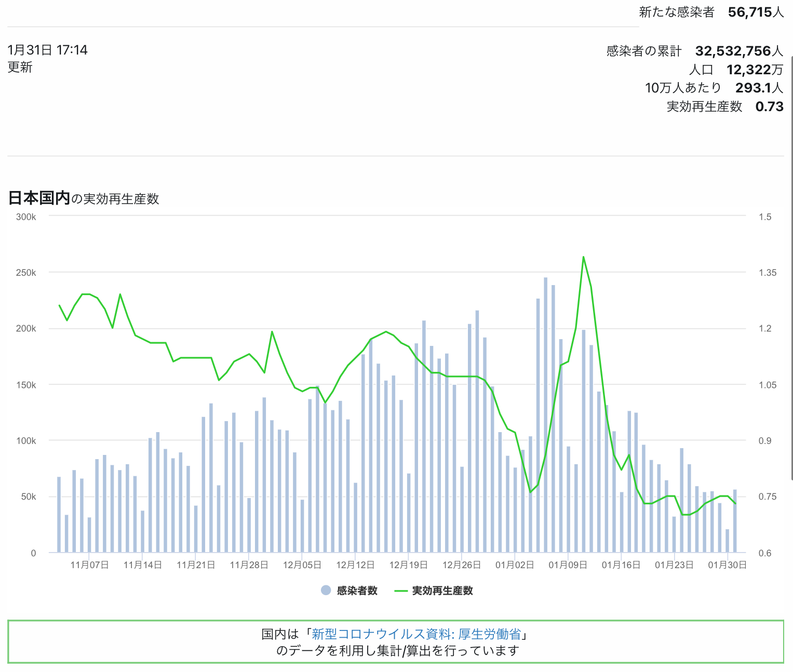
Task: Click the green line legend marker for 実効再生産数
Action: pos(401,591)
